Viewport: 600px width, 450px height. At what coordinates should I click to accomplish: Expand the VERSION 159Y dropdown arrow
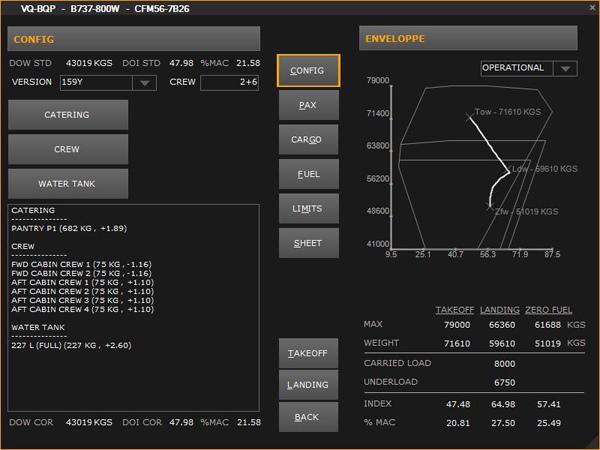point(145,83)
